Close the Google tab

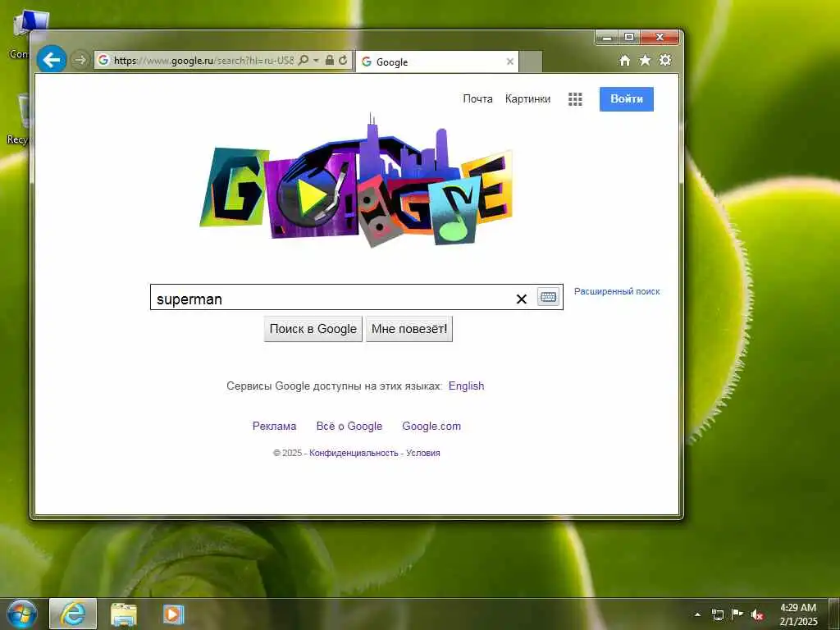[x=510, y=62]
